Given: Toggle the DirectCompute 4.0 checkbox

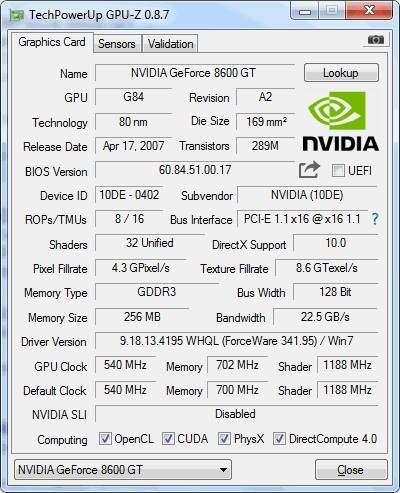Looking at the screenshot, I should (279, 438).
